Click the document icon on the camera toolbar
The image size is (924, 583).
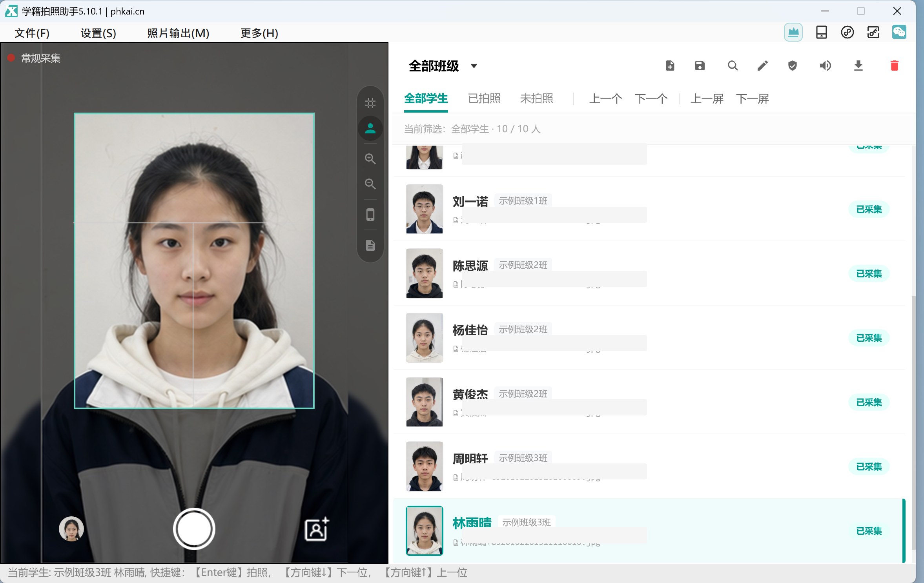click(x=370, y=245)
